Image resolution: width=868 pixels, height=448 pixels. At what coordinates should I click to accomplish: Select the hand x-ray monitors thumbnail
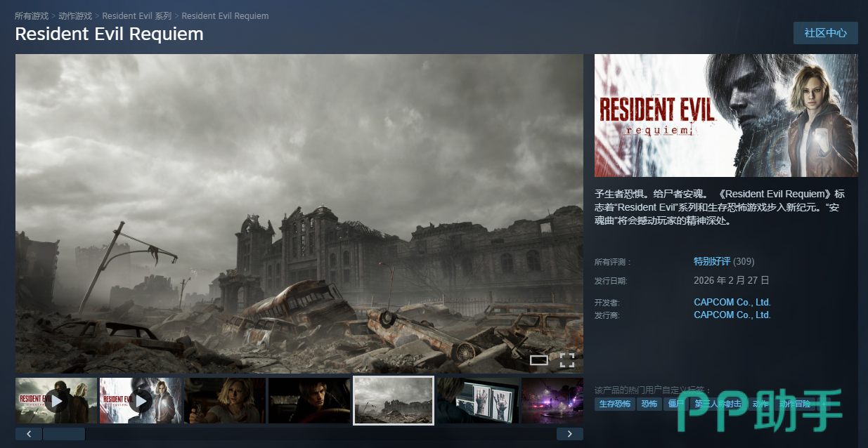tap(478, 401)
